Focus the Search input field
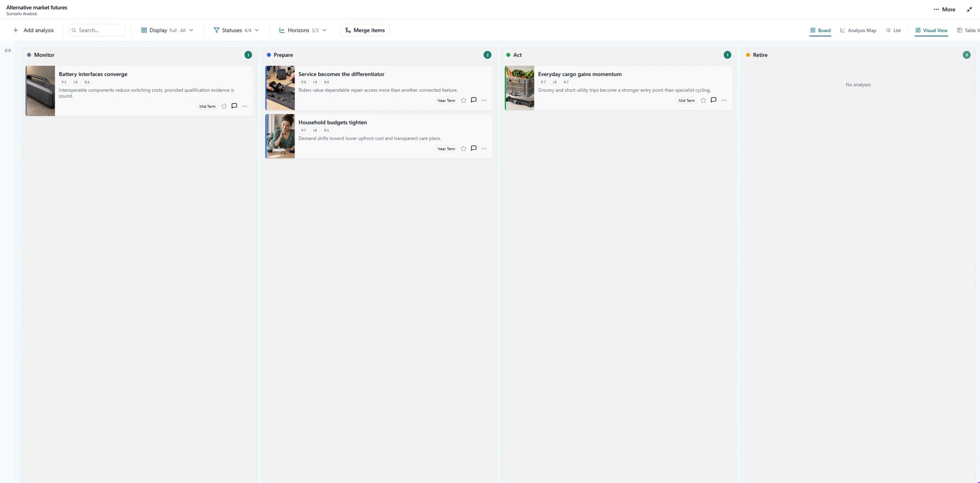Screen dimensions: 980x483 97,30
